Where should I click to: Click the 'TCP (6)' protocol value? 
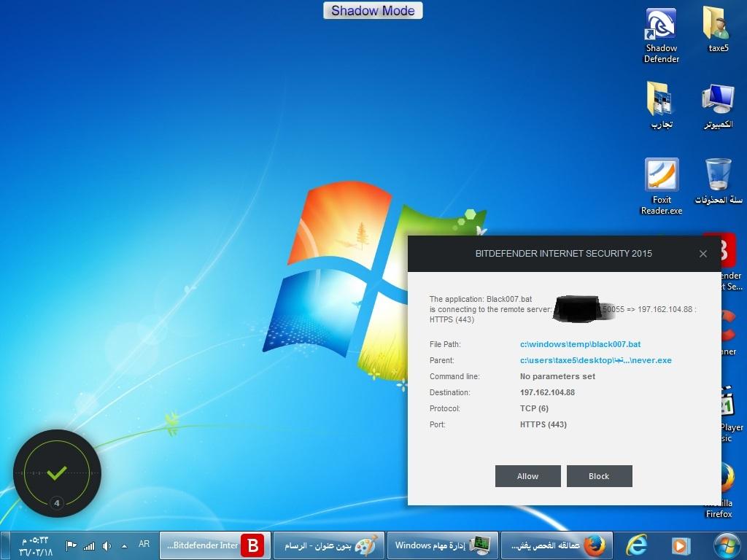534,408
